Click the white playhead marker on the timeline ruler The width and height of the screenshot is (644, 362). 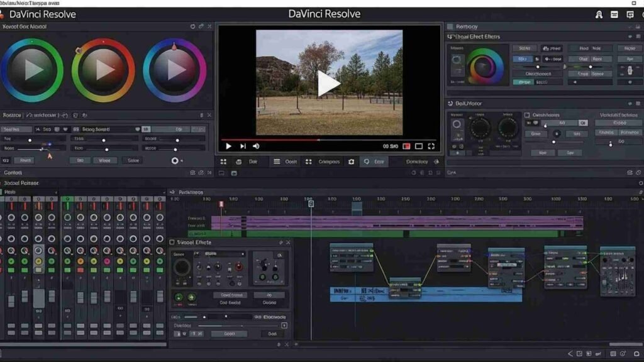coord(311,204)
